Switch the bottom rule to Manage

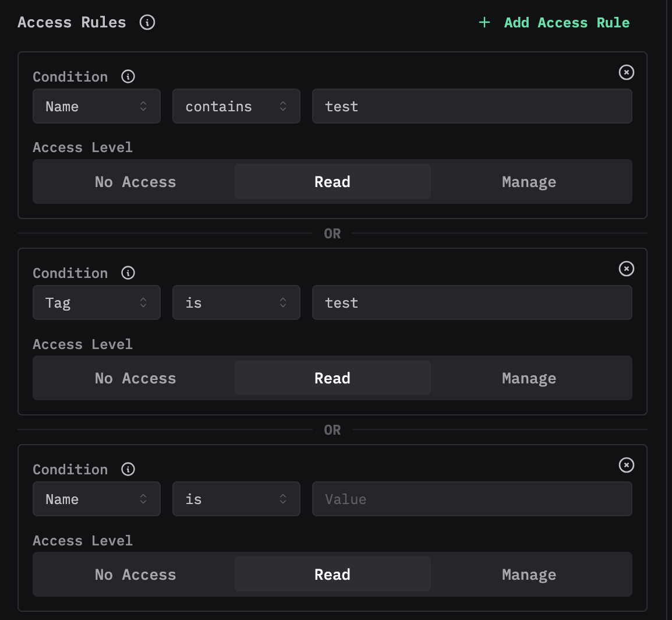pyautogui.click(x=528, y=574)
